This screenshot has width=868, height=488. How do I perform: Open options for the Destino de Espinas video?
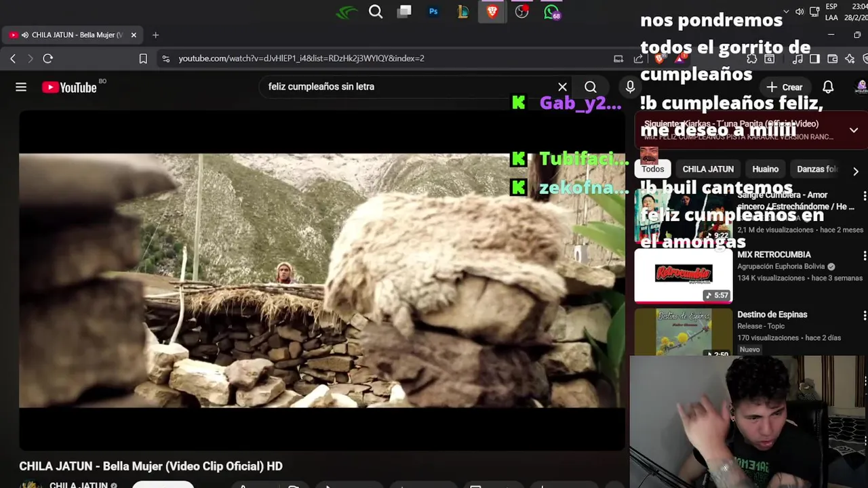coord(864,315)
